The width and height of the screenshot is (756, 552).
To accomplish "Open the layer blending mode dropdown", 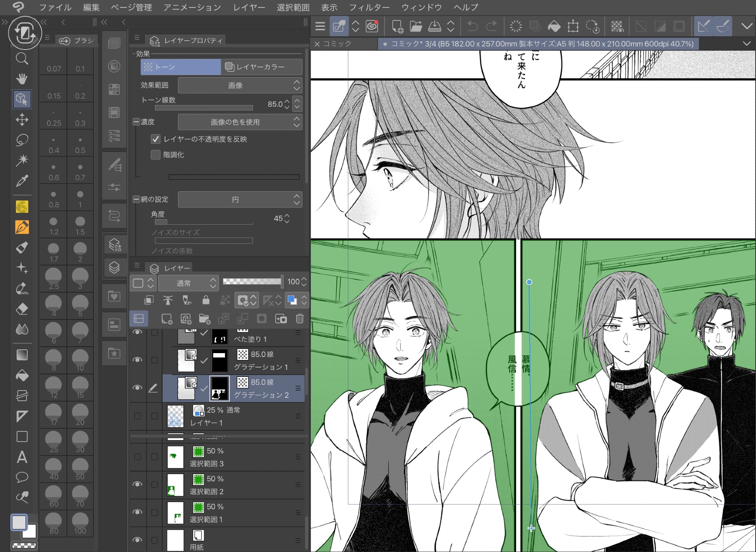I will click(188, 283).
